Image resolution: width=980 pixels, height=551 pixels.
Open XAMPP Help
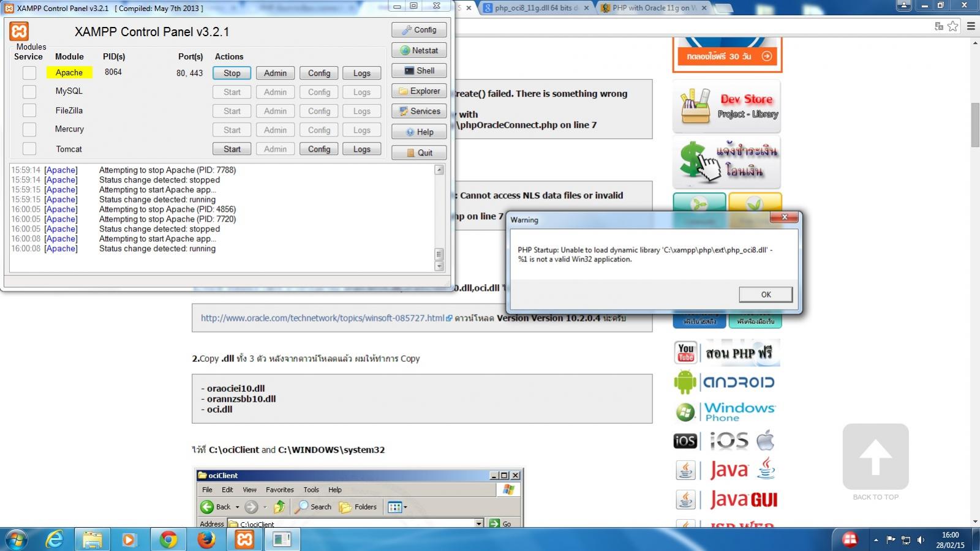419,132
